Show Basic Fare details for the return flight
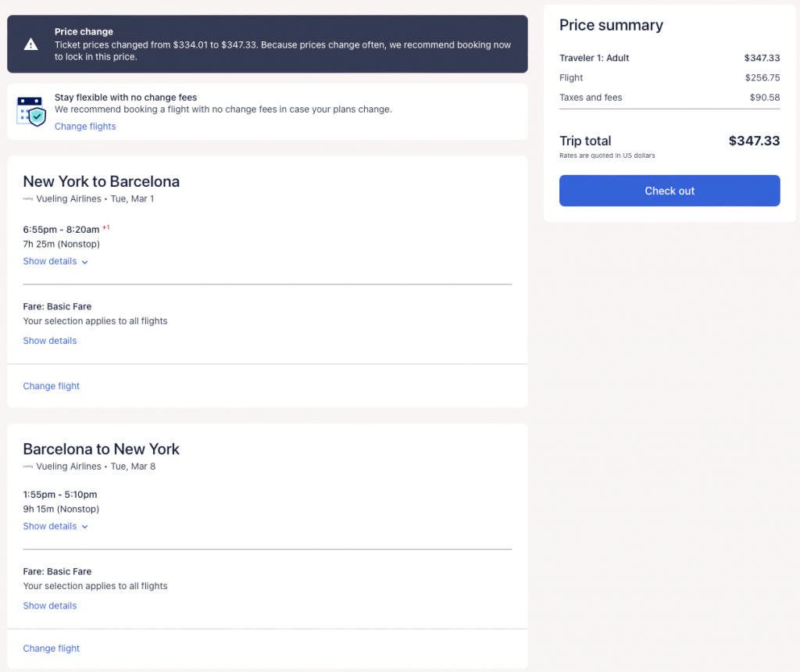The height and width of the screenshot is (672, 800). tap(50, 606)
